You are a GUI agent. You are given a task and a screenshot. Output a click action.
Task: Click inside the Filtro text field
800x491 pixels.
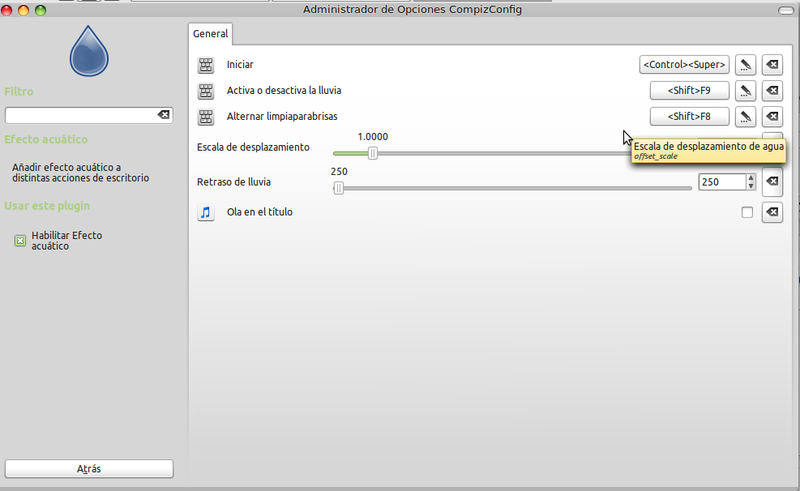click(80, 116)
